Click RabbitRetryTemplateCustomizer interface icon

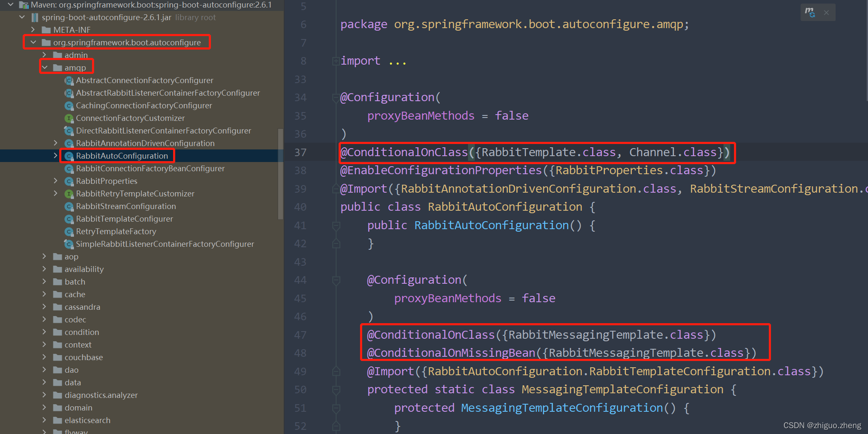tap(69, 193)
